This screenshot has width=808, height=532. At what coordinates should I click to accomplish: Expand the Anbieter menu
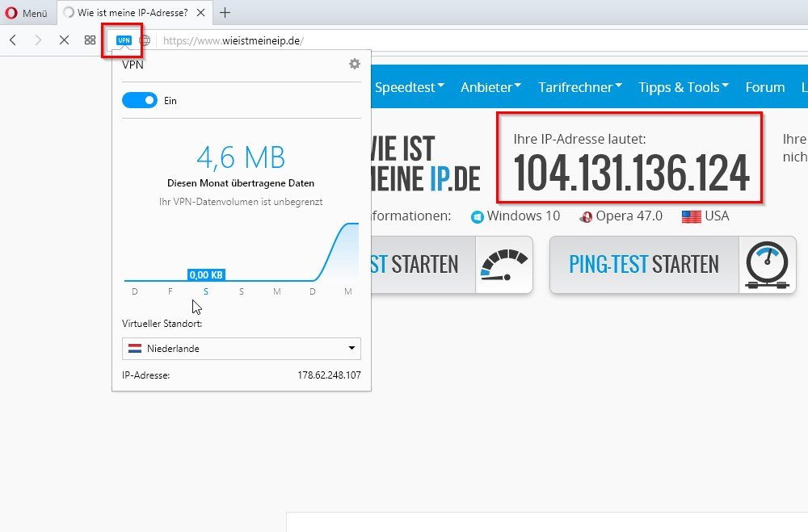click(490, 87)
